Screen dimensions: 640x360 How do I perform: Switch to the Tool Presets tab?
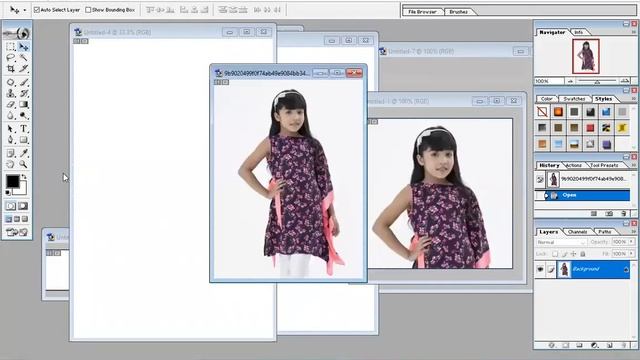pos(604,165)
